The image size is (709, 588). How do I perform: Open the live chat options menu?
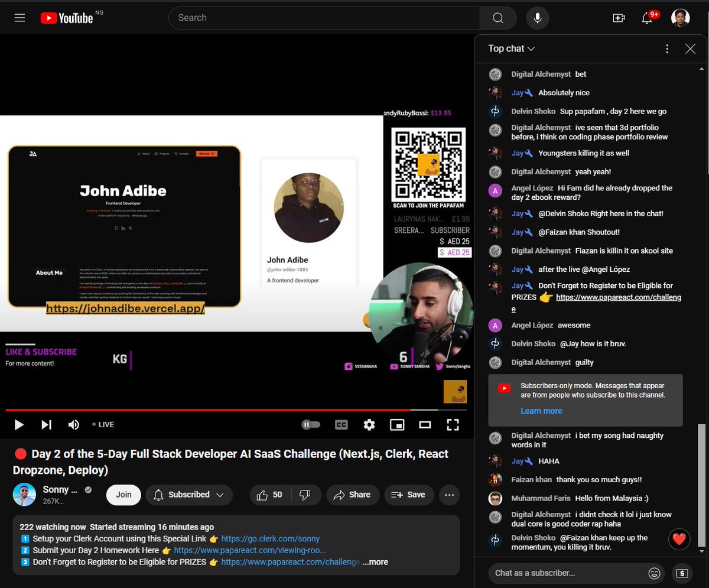[667, 48]
